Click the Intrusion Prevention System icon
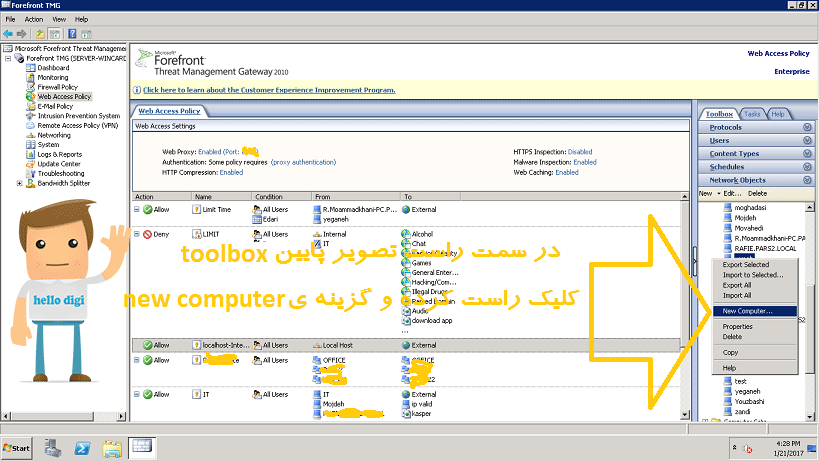 pyautogui.click(x=31, y=116)
